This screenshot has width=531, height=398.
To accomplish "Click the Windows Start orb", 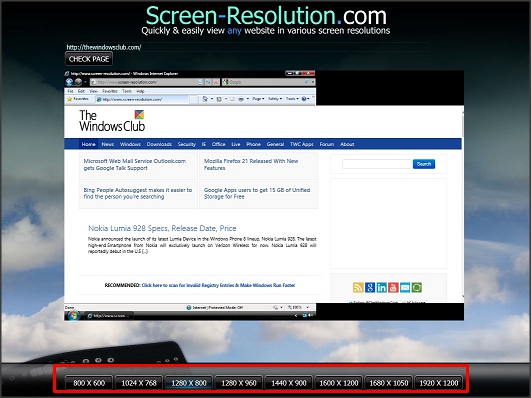I will (73, 315).
